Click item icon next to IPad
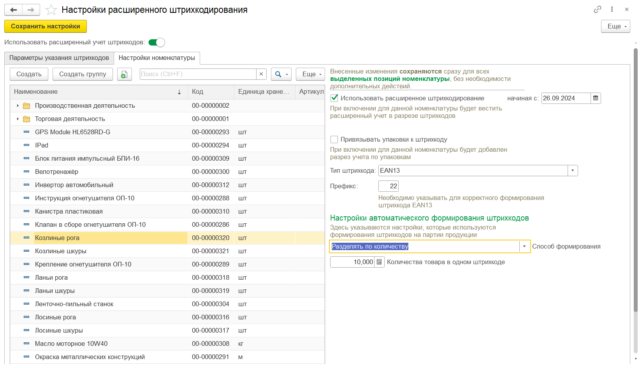 click(27, 145)
